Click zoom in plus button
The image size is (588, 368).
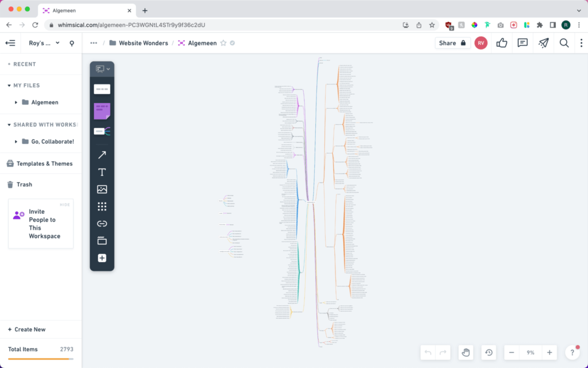[550, 352]
